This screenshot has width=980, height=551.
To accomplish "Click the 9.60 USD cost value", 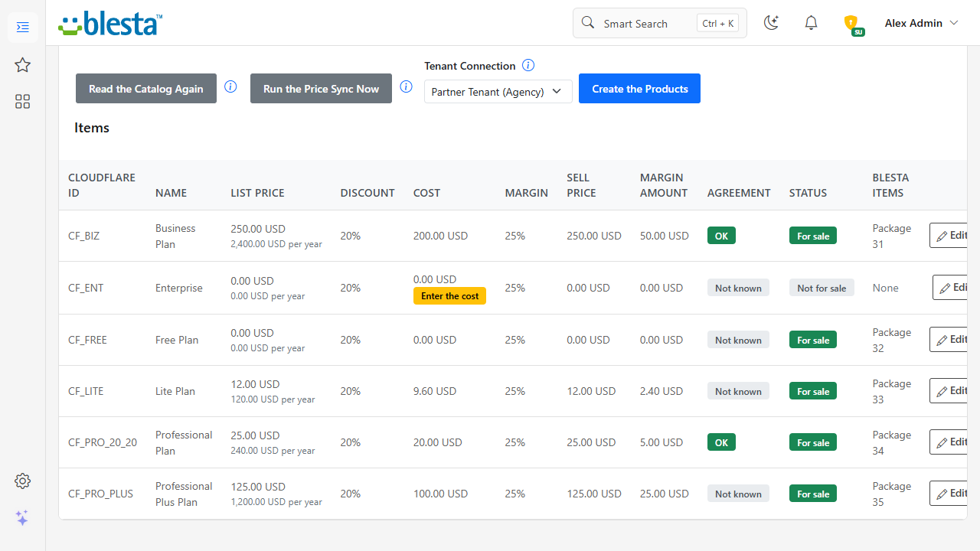I will 435,391.
